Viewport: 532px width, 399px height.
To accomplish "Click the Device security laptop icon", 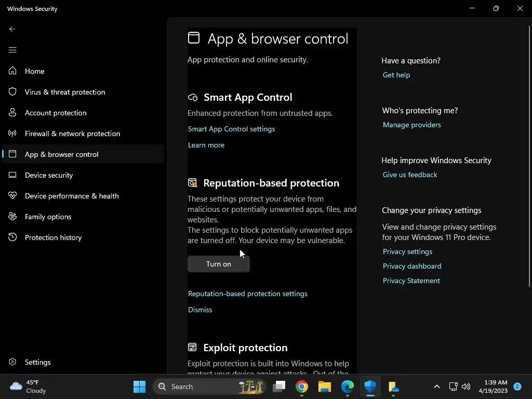I will 12,175.
